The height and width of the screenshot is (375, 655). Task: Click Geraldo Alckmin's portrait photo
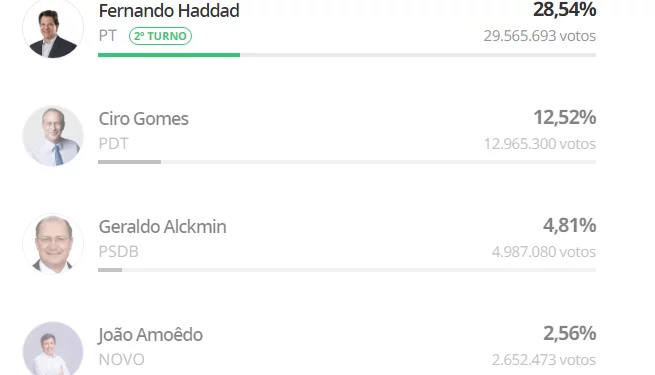coord(53,244)
